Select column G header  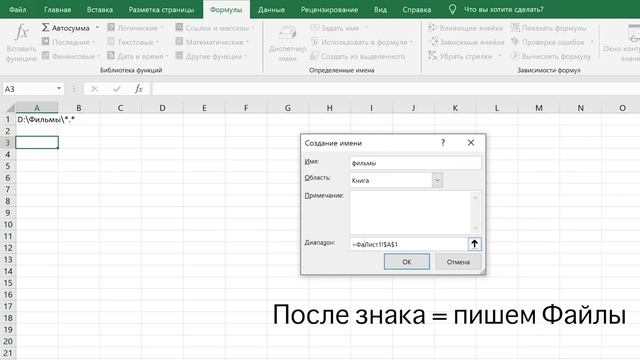click(x=288, y=108)
